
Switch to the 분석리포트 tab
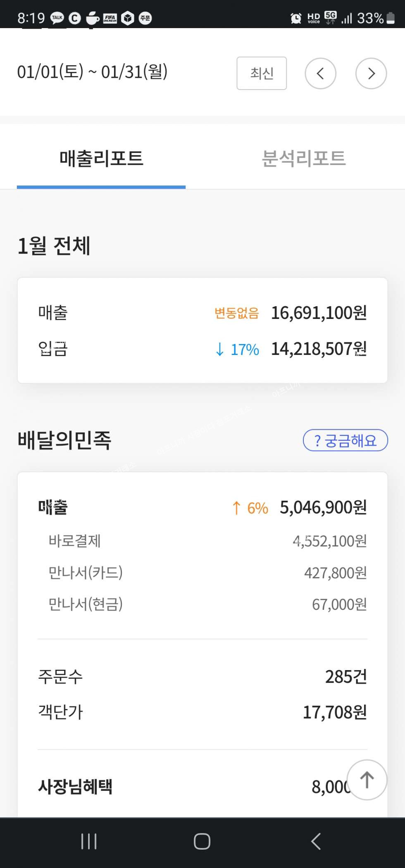(x=304, y=159)
